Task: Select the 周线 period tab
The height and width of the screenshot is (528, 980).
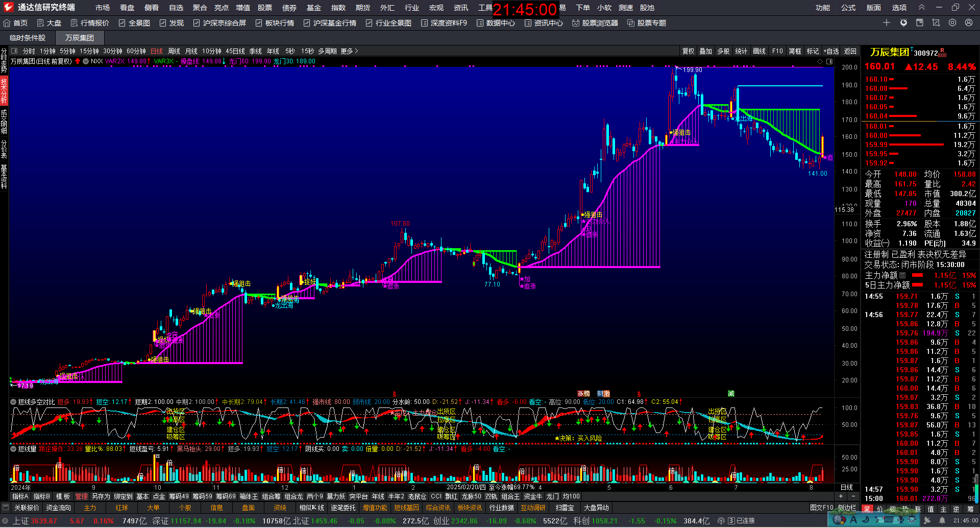Action: [174, 51]
